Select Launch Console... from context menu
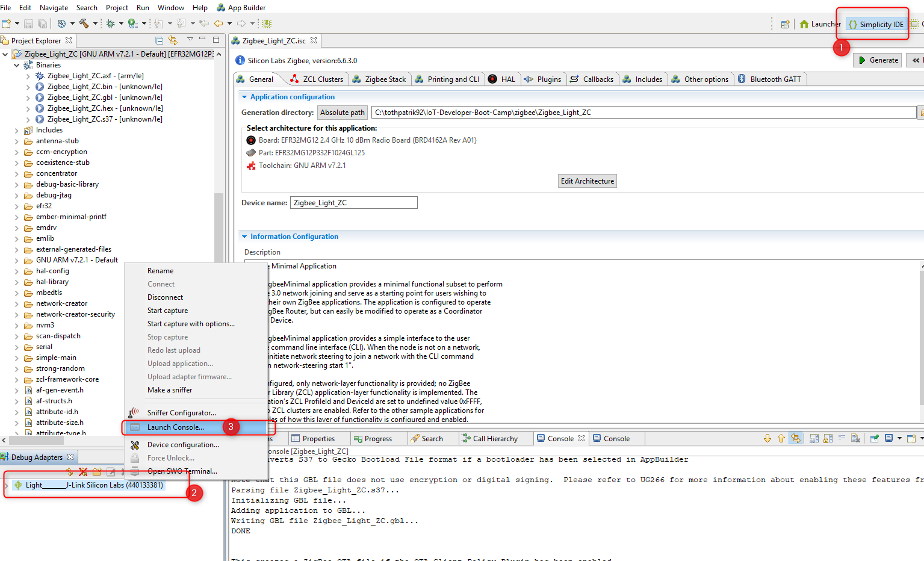The height and width of the screenshot is (561, 924). point(196,427)
